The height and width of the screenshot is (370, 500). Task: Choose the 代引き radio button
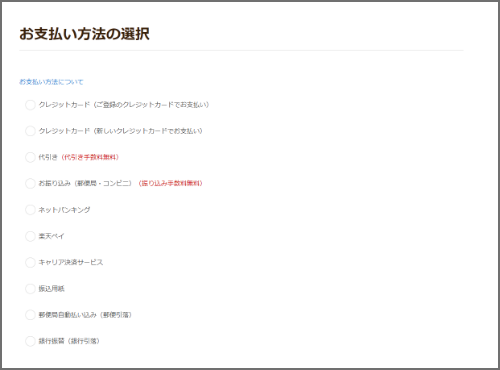[30, 157]
